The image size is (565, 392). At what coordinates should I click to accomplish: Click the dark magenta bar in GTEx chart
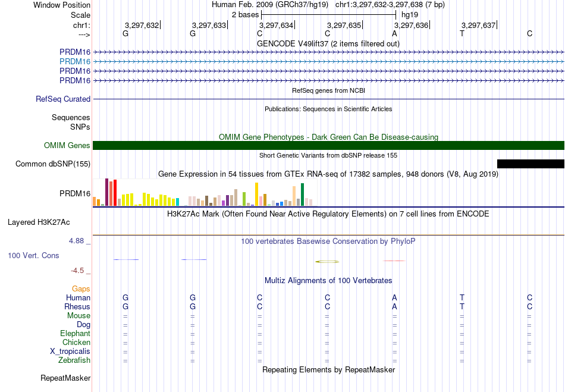pyautogui.click(x=106, y=192)
